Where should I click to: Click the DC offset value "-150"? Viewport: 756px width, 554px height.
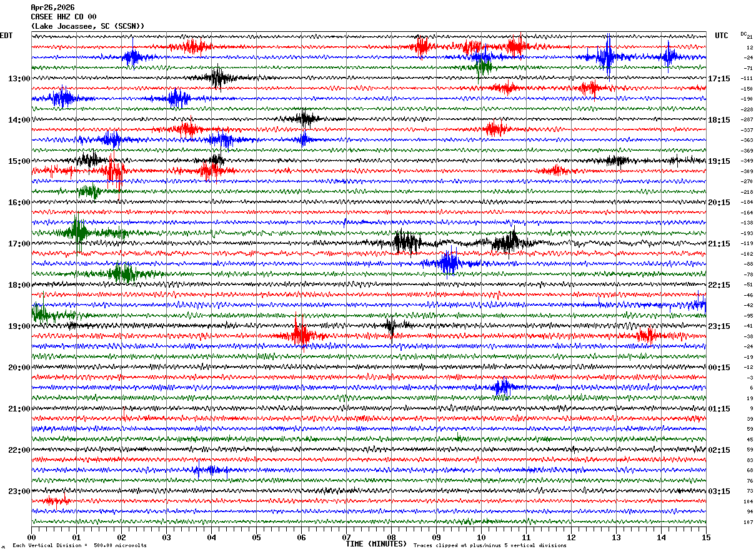[747, 89]
